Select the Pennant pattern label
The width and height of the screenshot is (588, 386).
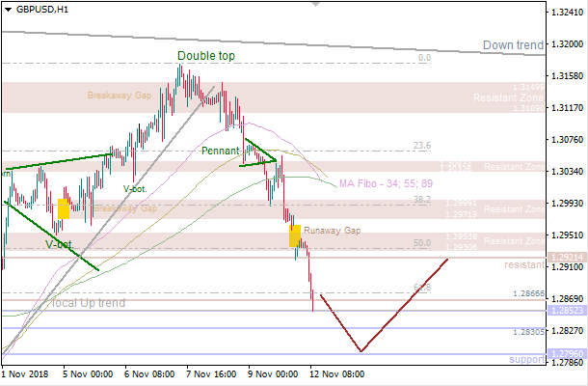[221, 152]
